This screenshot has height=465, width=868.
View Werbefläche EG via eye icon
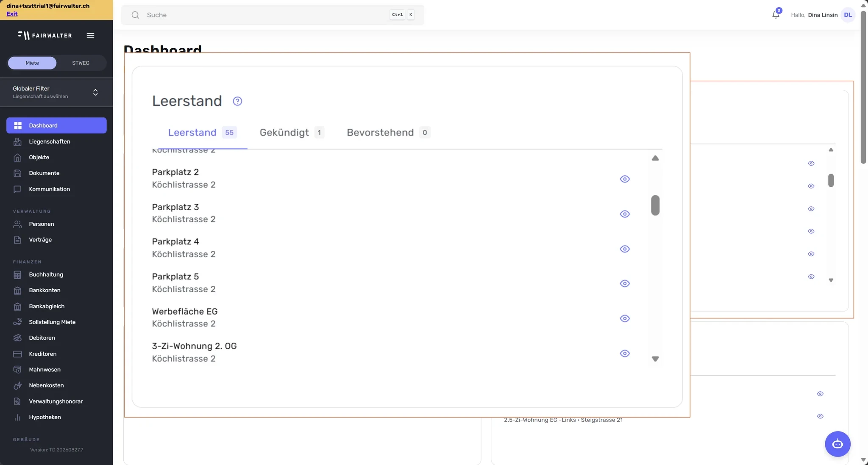(625, 318)
